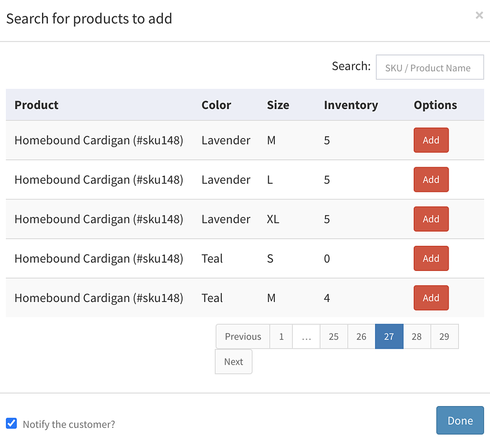Click the Inventory column header
This screenshot has height=448, width=490.
coord(350,105)
